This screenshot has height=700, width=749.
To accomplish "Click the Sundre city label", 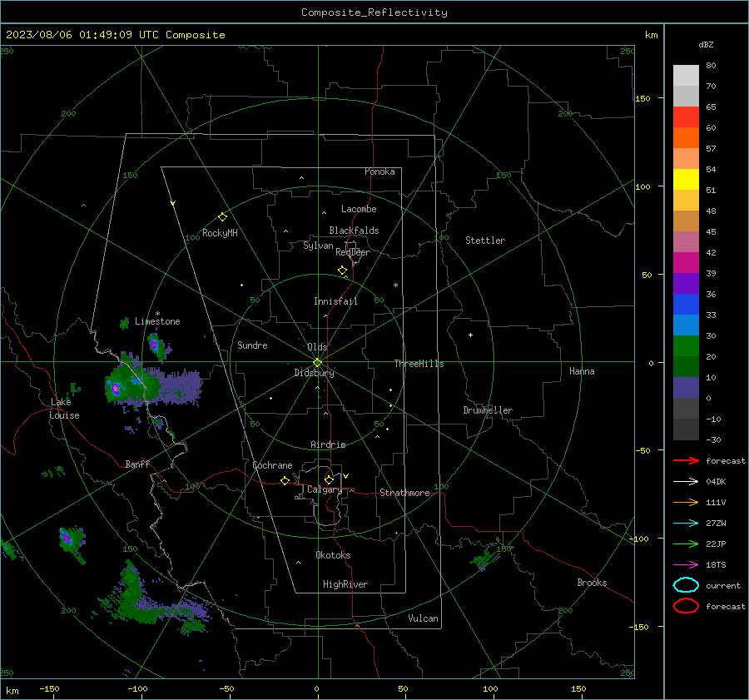I will (252, 345).
